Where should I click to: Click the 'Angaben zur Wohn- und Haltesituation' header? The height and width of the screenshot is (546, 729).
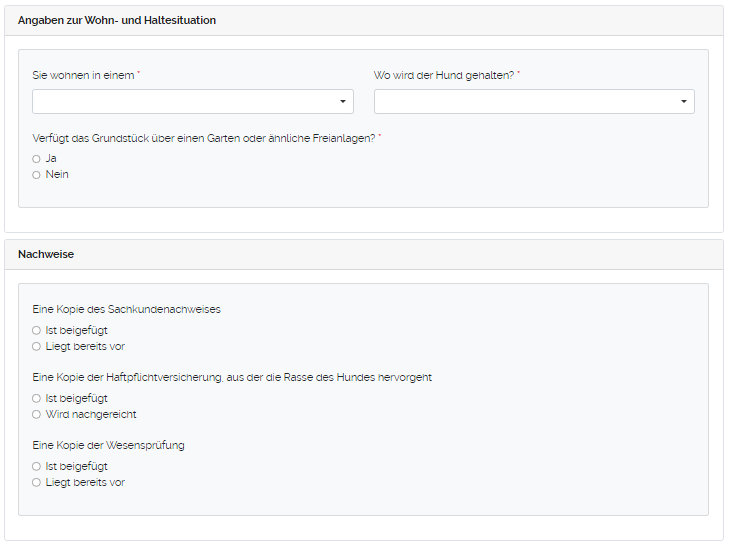pos(117,20)
